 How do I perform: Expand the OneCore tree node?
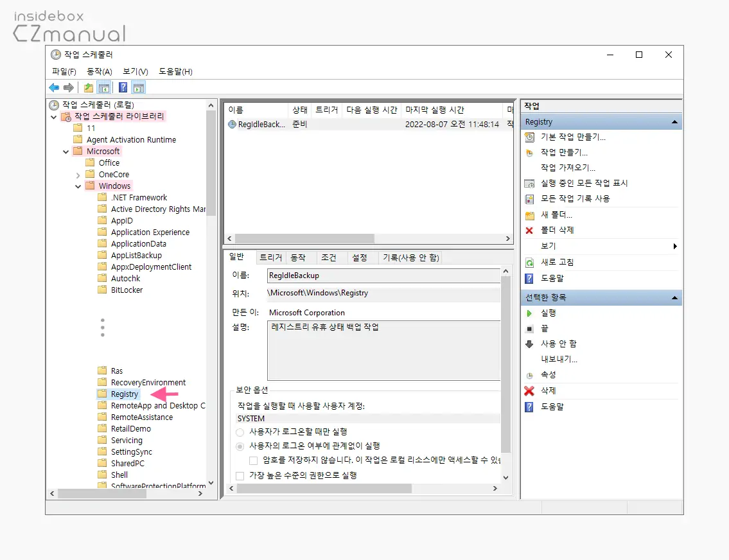point(78,175)
